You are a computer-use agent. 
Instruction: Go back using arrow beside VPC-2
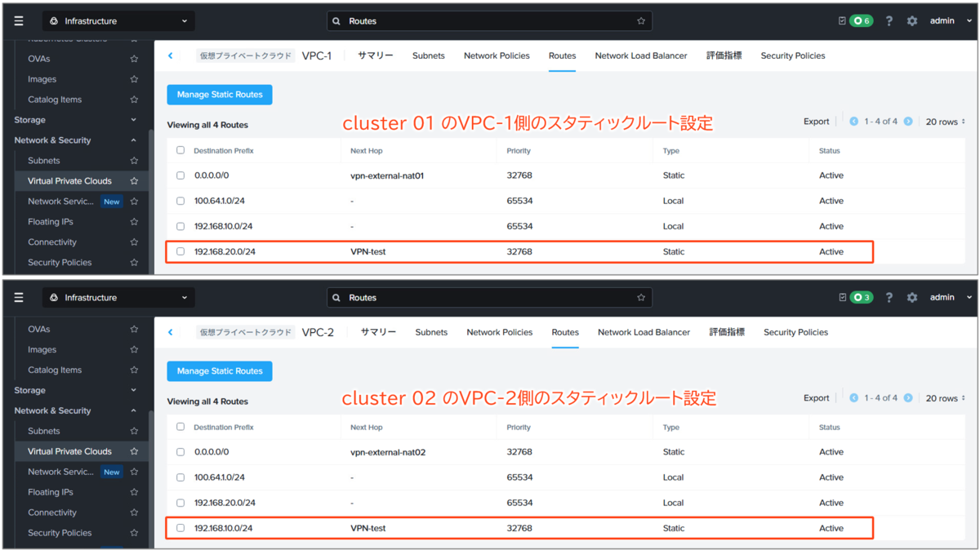pos(171,332)
